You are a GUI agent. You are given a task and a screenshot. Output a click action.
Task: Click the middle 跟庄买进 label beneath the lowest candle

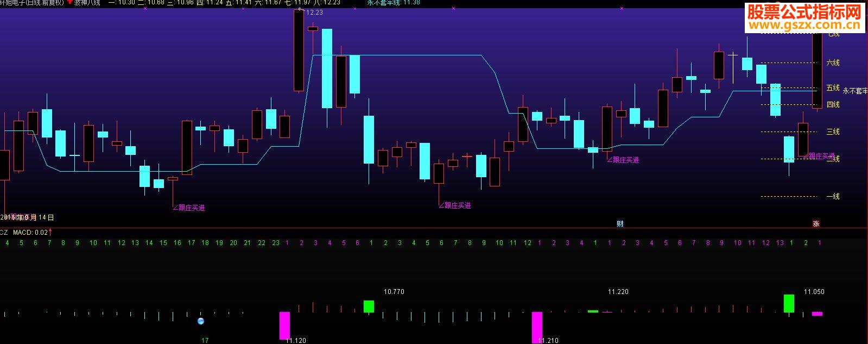[455, 205]
